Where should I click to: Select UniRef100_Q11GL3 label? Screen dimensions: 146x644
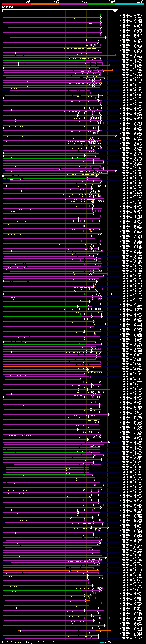131,133
